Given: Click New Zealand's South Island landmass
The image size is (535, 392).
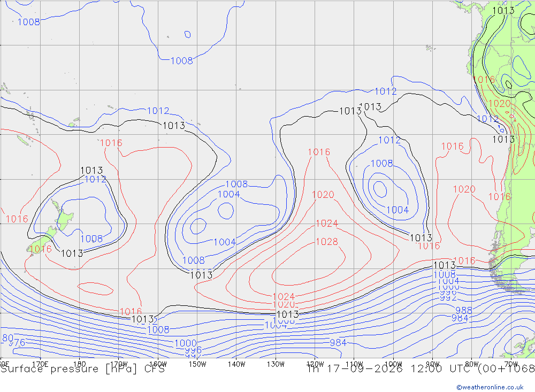Looking at the screenshot, I should 43,240.
